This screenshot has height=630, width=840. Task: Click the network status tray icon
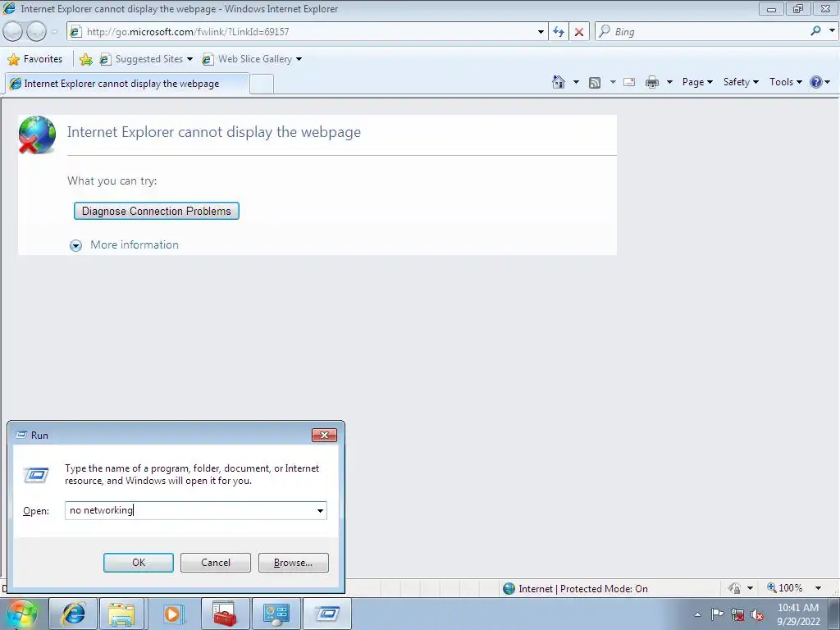coord(737,615)
